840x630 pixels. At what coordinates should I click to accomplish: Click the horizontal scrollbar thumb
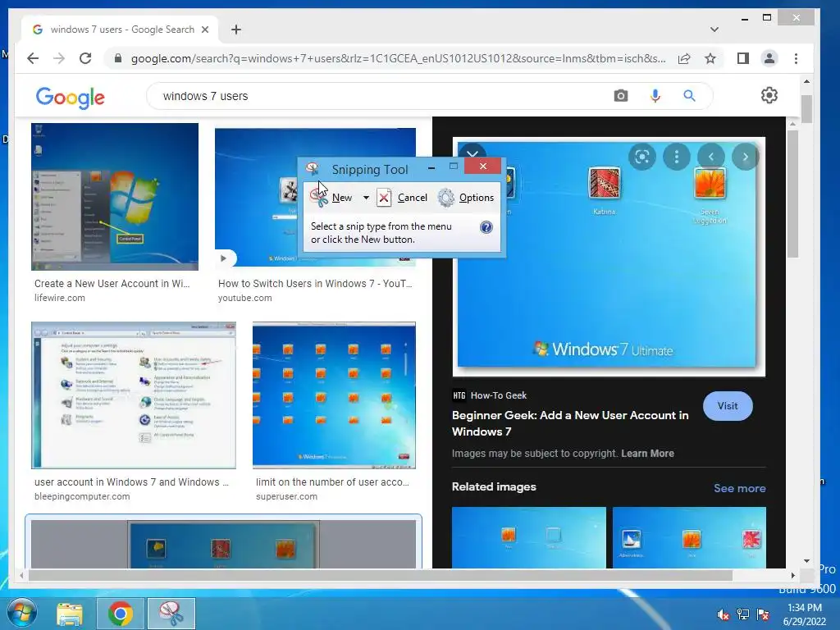coord(381,575)
